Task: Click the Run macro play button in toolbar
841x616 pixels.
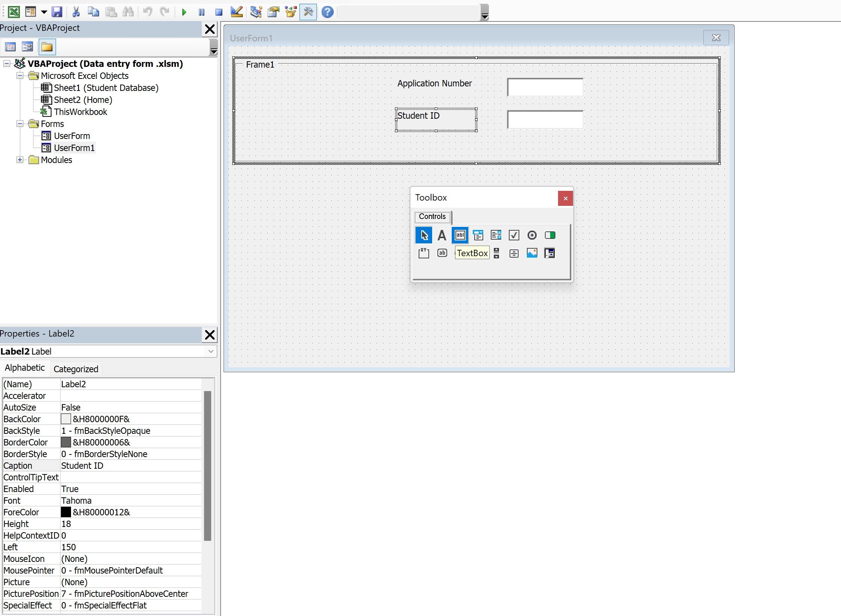Action: (x=184, y=12)
